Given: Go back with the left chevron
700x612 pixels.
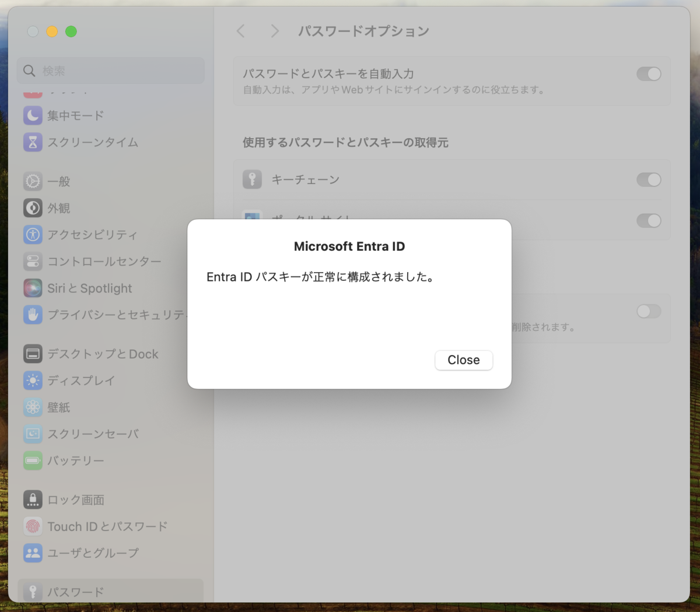Looking at the screenshot, I should click(x=241, y=31).
